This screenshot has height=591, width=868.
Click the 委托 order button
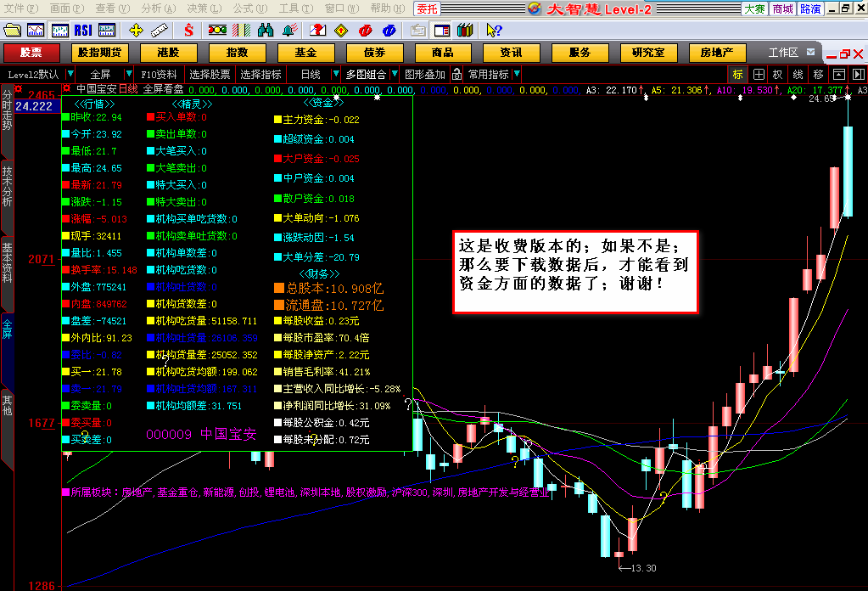point(427,8)
